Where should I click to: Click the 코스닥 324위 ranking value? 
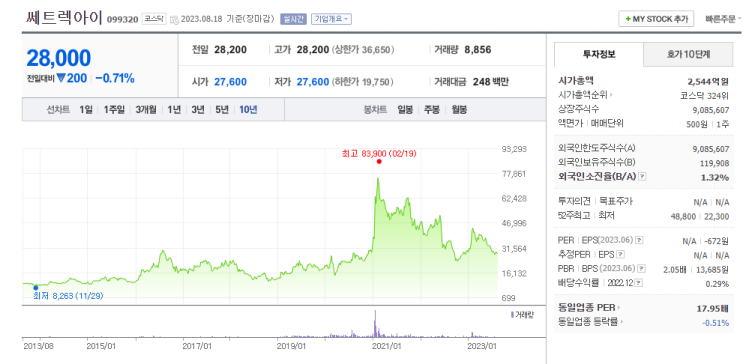(705, 95)
